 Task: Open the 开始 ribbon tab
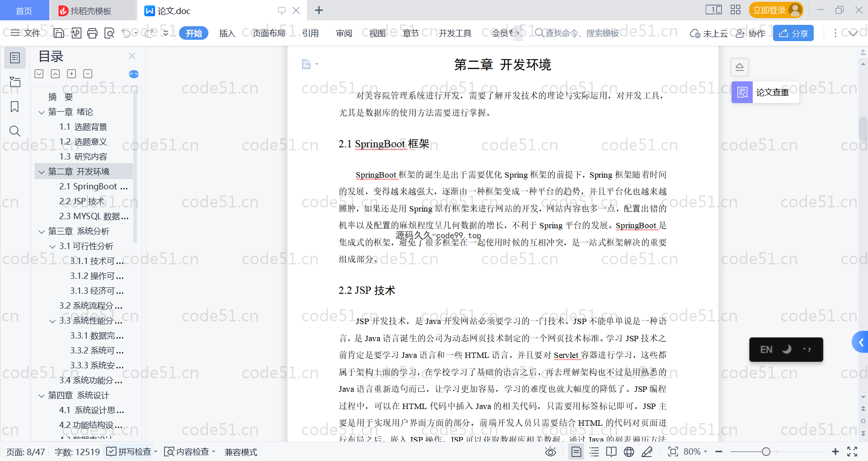coord(193,33)
